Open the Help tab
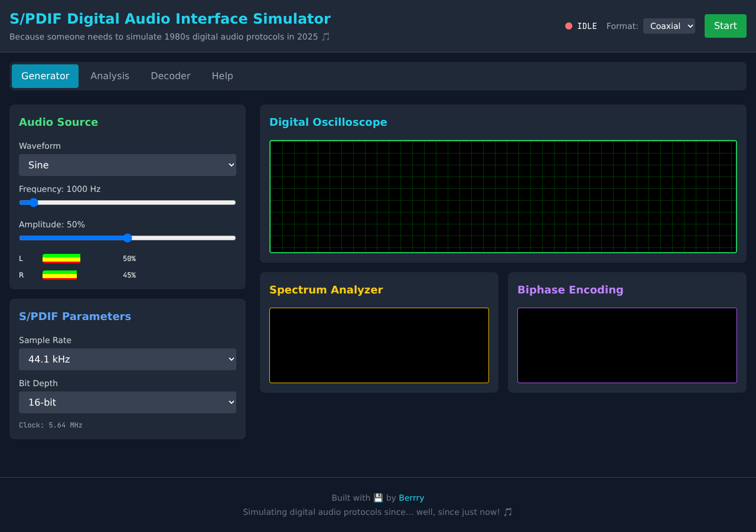Image resolution: width=756 pixels, height=532 pixels. (x=222, y=76)
